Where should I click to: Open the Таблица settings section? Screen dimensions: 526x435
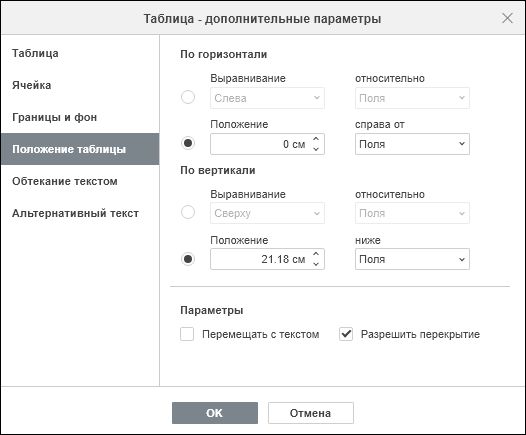[x=80, y=53]
